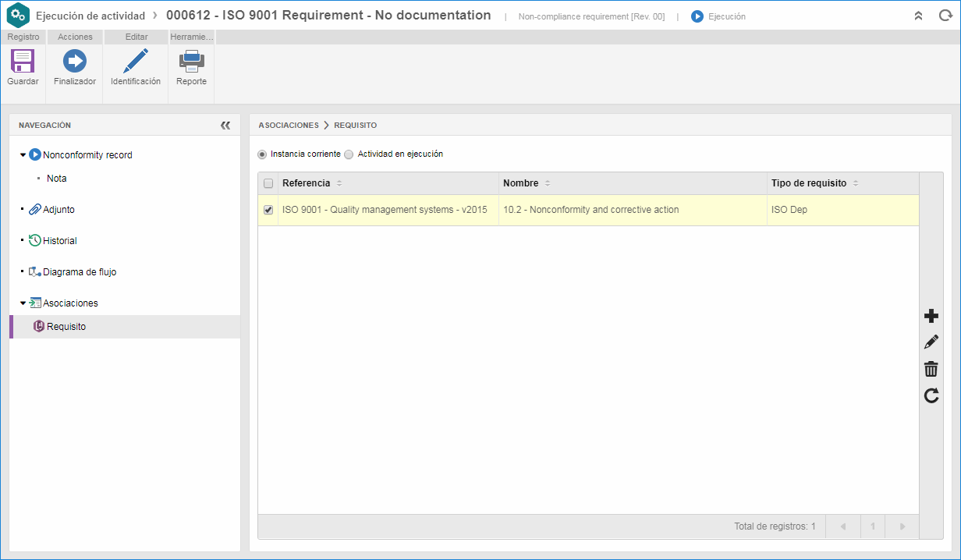Click the 10.2 Nonconformity and corrective action cell
The image size is (961, 560).
pyautogui.click(x=633, y=210)
